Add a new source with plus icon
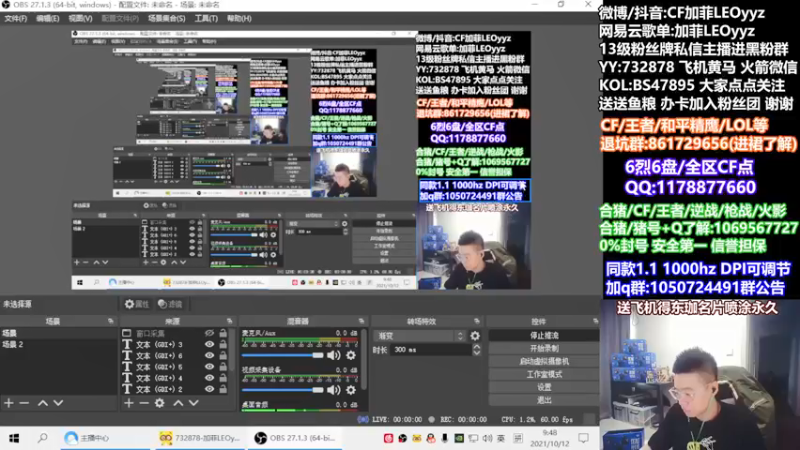Screen dimensions: 800x450 pyautogui.click(x=129, y=403)
